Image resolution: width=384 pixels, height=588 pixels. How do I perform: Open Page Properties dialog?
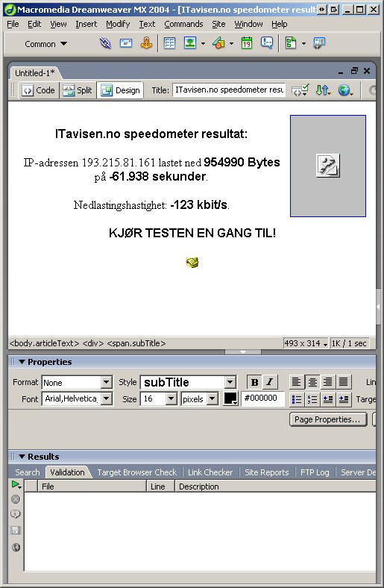(x=328, y=419)
